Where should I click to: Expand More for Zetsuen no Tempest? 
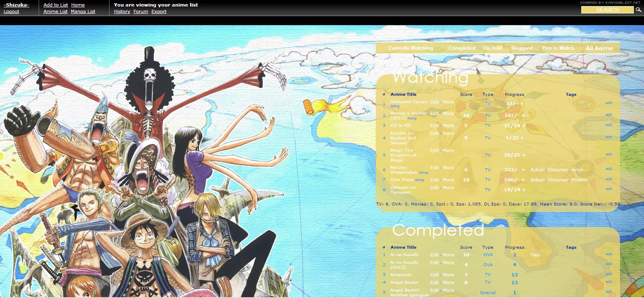448,188
